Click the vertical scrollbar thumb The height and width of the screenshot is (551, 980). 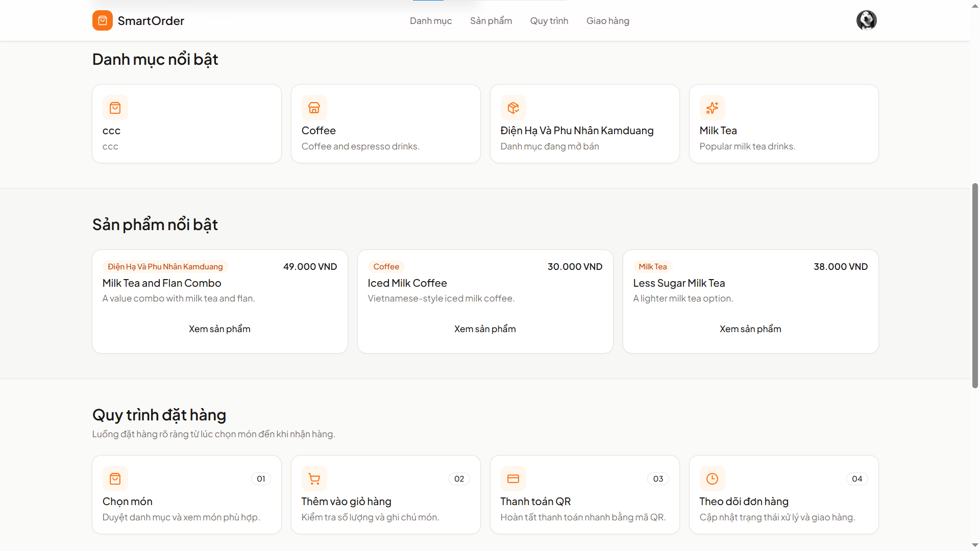click(x=975, y=286)
